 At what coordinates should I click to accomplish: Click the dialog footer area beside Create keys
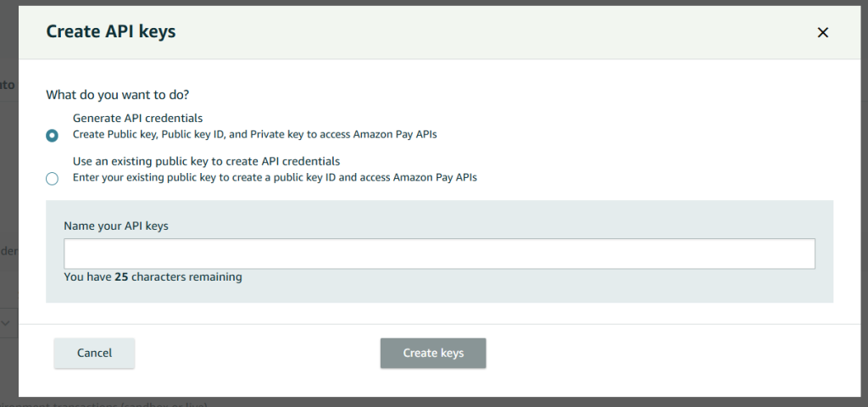(661, 353)
